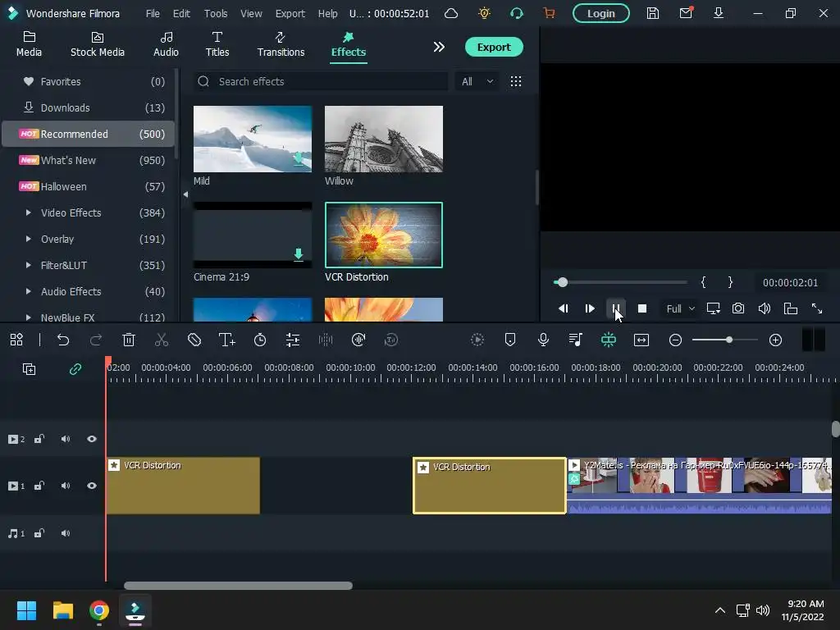Lock audio track 1
This screenshot has height=630, width=840.
point(39,533)
